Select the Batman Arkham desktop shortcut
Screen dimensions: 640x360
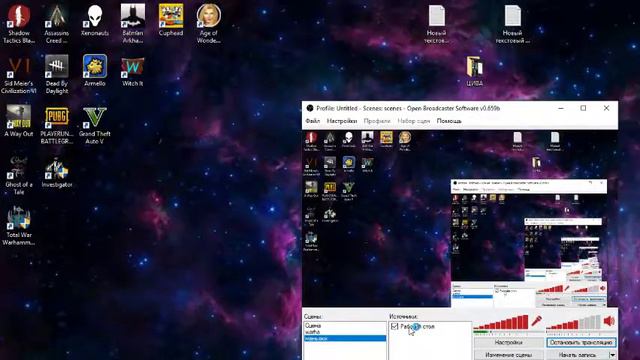point(133,24)
